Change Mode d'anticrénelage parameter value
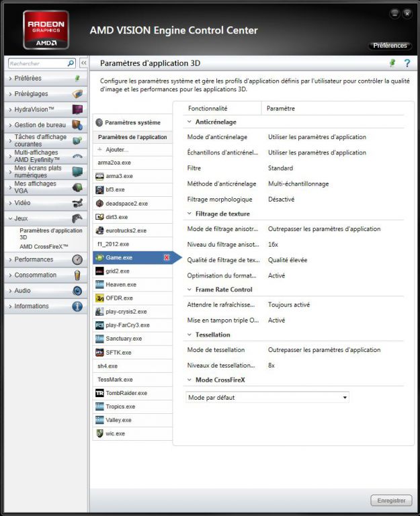Image resolution: width=420 pixels, height=516 pixels. (317, 137)
